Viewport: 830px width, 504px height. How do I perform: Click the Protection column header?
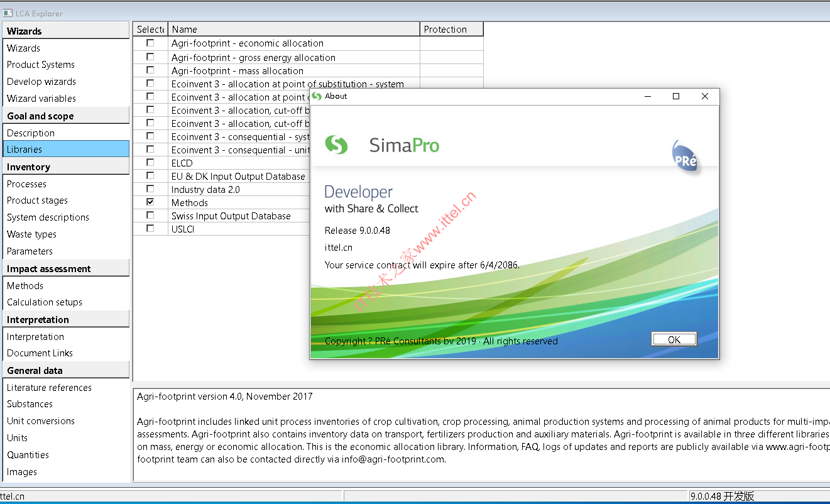(x=452, y=29)
